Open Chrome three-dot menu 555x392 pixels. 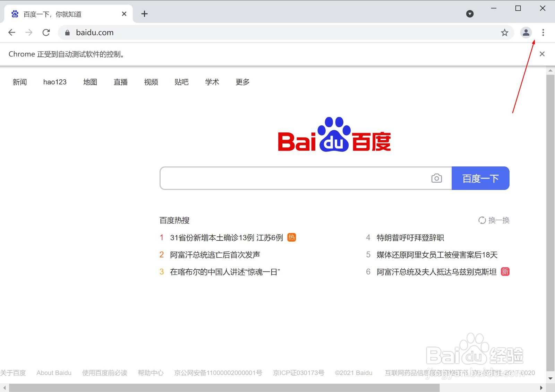543,33
